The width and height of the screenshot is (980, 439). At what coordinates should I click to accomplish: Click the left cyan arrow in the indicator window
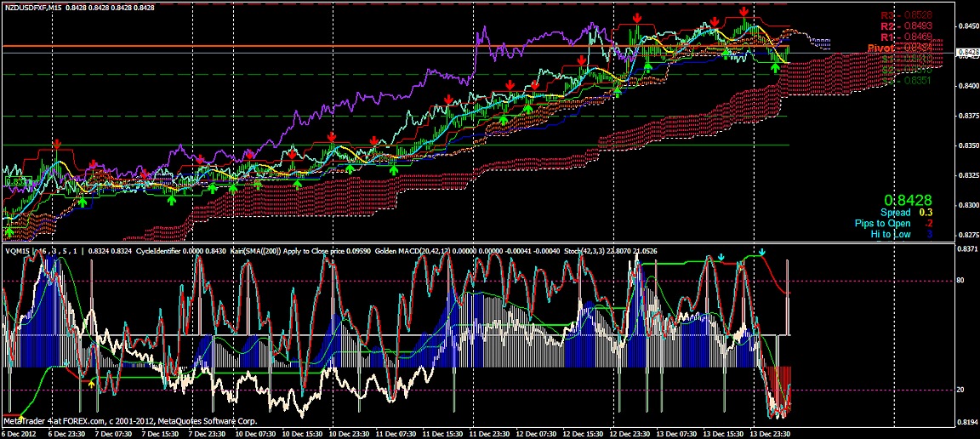coord(721,257)
